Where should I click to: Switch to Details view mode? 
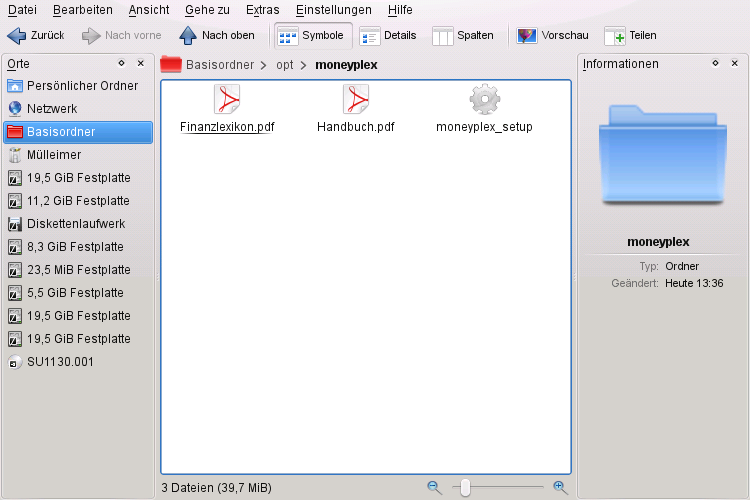[388, 35]
